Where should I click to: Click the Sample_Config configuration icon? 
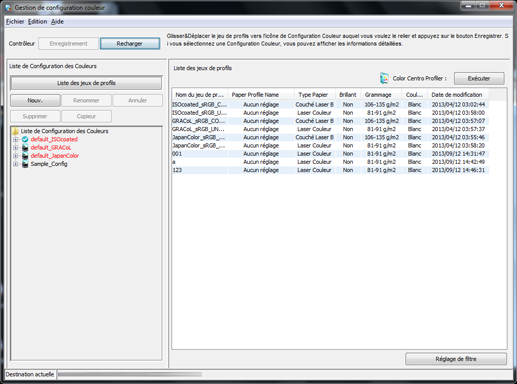point(25,164)
